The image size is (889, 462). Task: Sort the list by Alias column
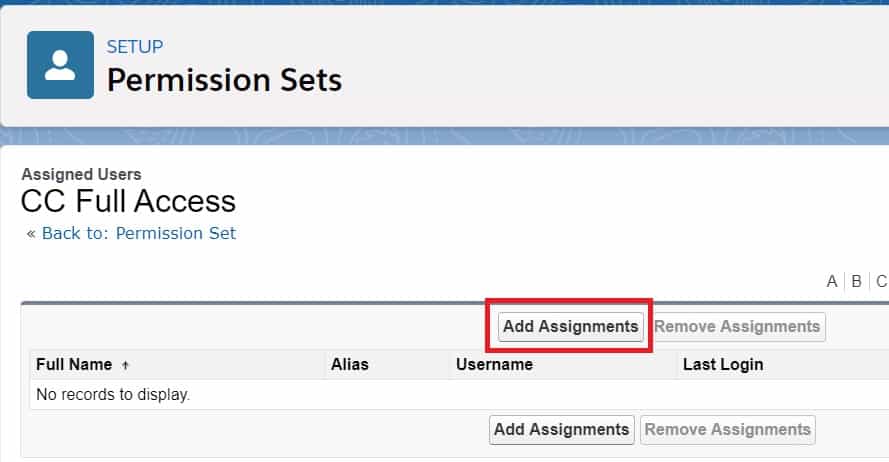(x=350, y=365)
